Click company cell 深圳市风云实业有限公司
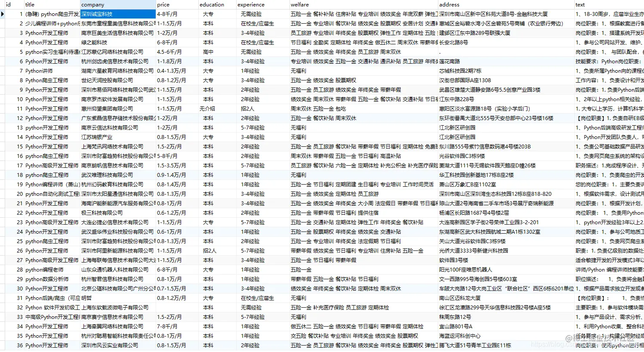The image size is (644, 352). coord(118,346)
